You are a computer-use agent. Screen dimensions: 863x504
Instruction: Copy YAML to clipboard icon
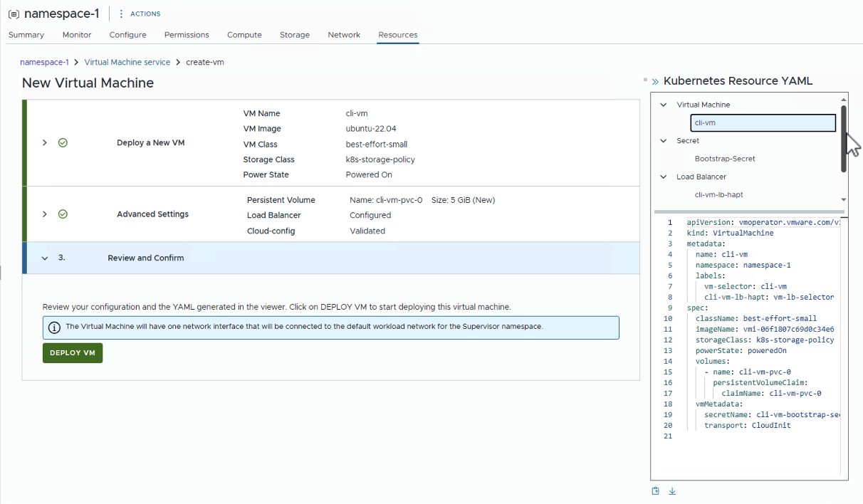pos(656,490)
